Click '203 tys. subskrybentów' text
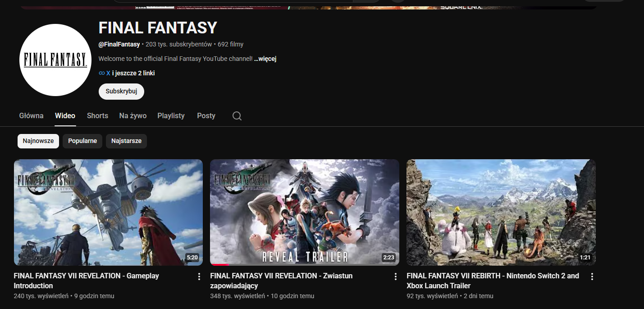Viewport: 644px width, 309px height. pos(179,44)
